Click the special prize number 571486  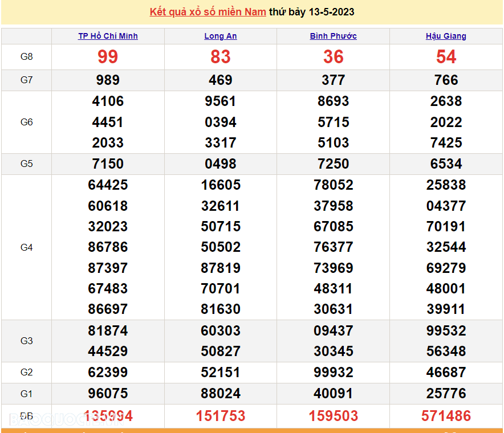coord(446,416)
